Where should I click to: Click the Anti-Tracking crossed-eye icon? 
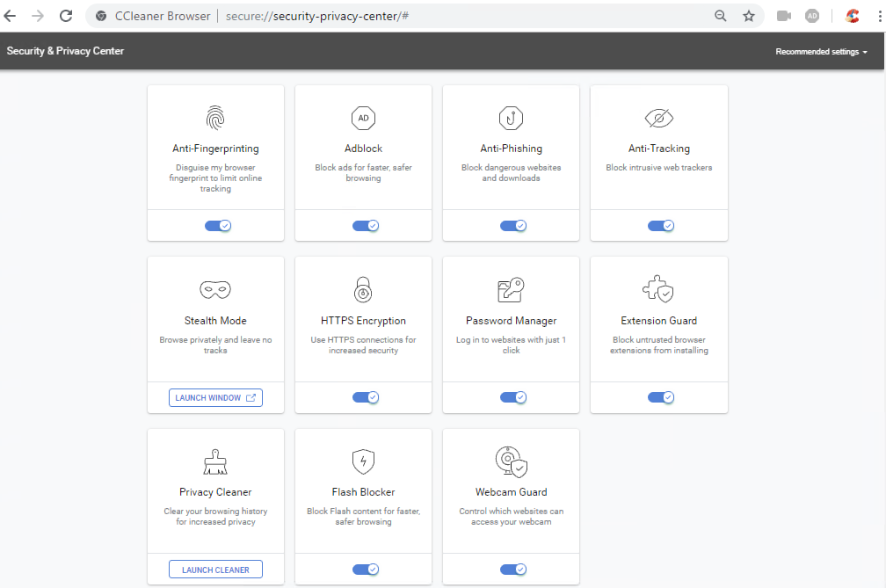pos(658,118)
